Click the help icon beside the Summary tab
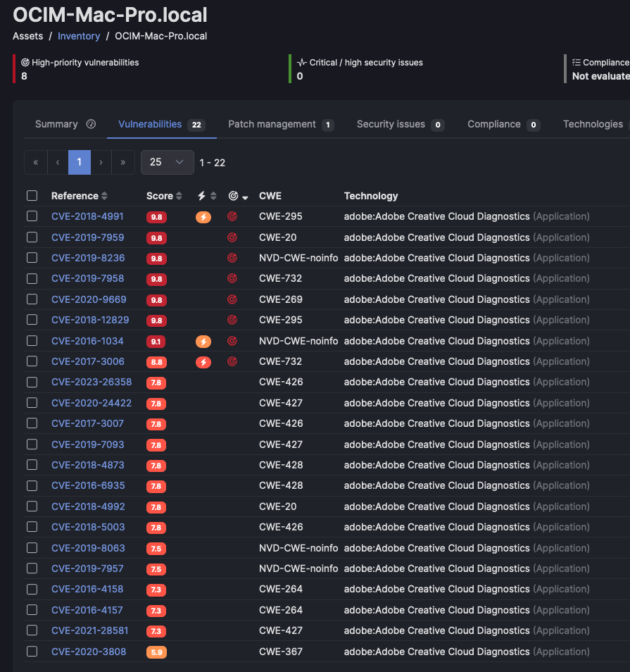This screenshot has height=672, width=630. click(x=91, y=123)
